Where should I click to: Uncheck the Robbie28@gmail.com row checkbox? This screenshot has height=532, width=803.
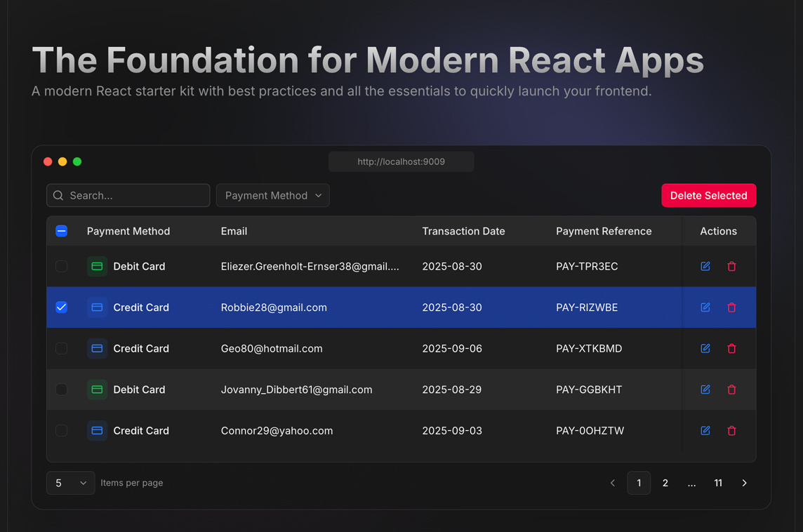pos(62,307)
